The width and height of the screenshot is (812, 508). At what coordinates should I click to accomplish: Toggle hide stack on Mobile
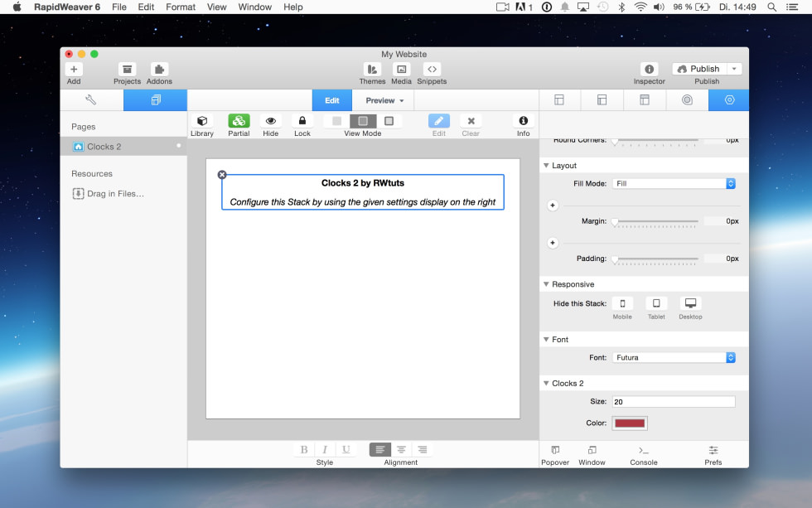click(622, 303)
